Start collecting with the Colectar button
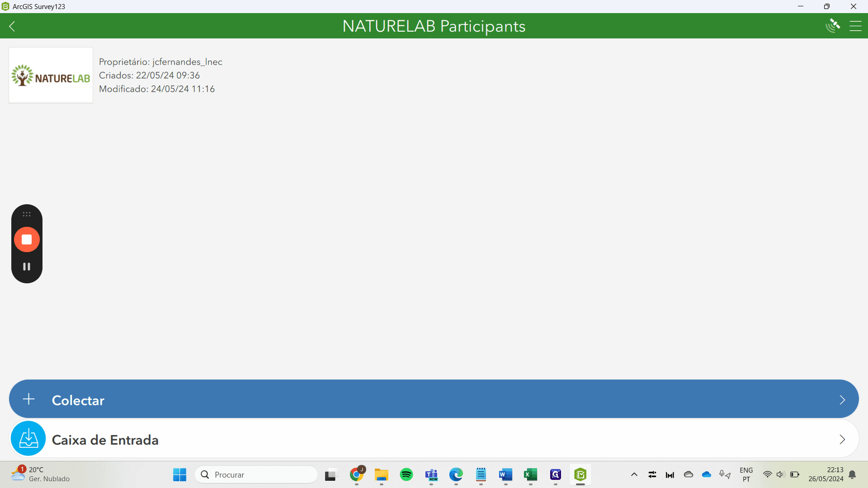The image size is (868, 488). [x=434, y=399]
